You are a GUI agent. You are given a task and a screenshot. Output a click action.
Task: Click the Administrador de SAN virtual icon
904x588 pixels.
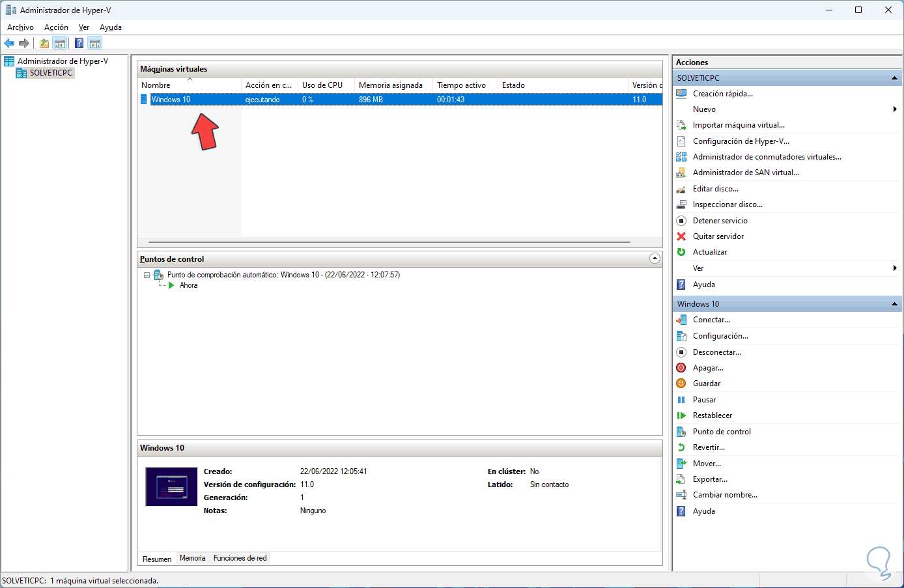(681, 173)
